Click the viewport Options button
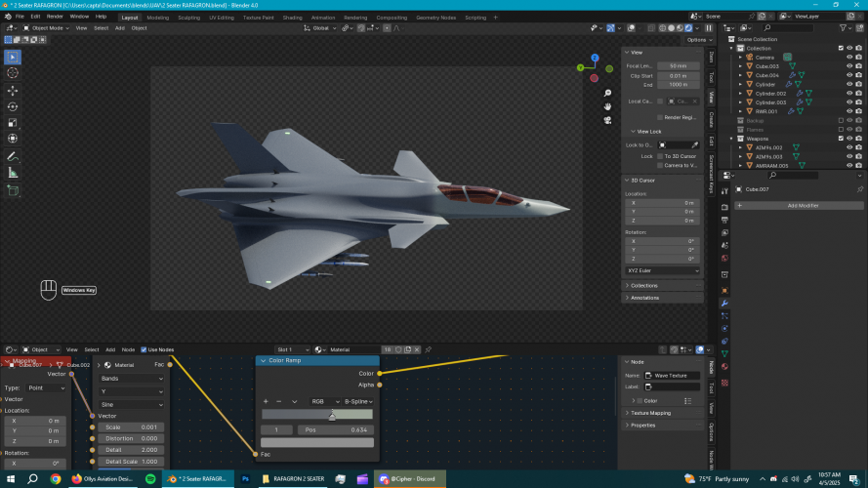This screenshot has width=868, height=488. tap(699, 40)
